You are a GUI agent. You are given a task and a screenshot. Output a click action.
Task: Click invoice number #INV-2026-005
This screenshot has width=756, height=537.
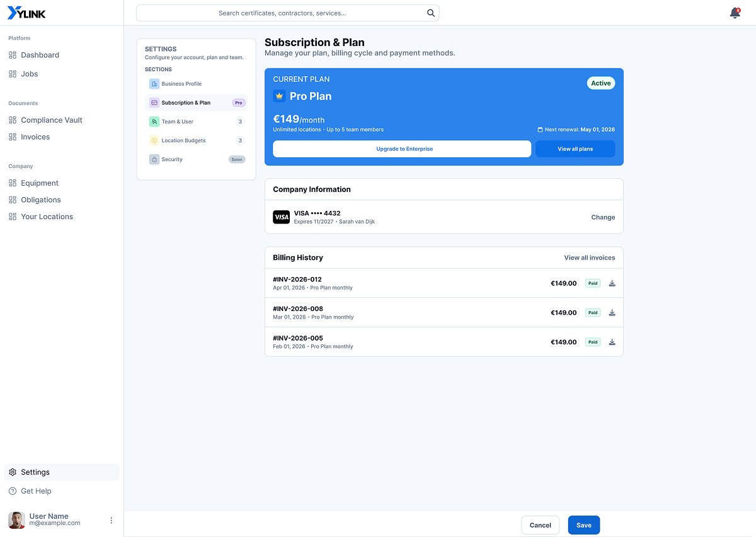click(298, 339)
